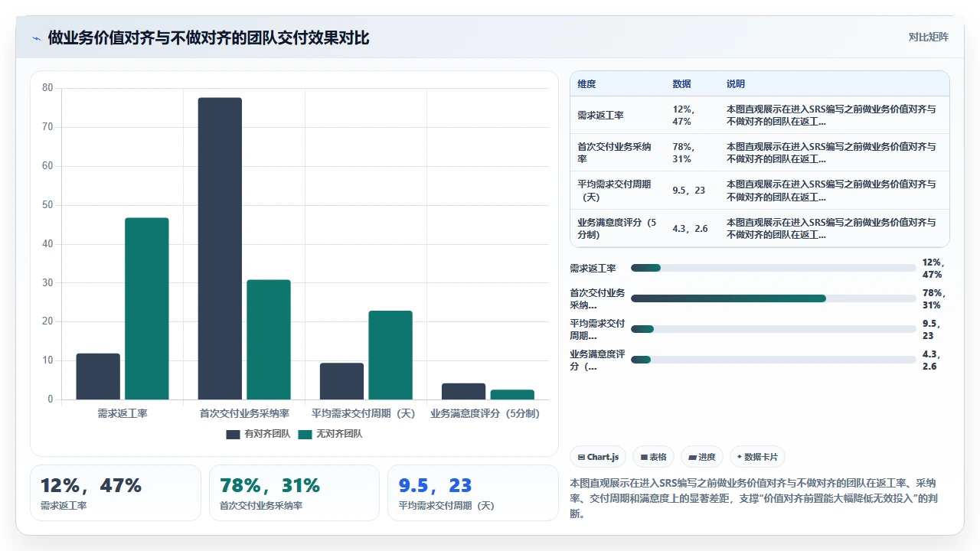Click the 业务满意度评分 progress bar
Viewport: 980px width, 551px height.
click(x=773, y=360)
